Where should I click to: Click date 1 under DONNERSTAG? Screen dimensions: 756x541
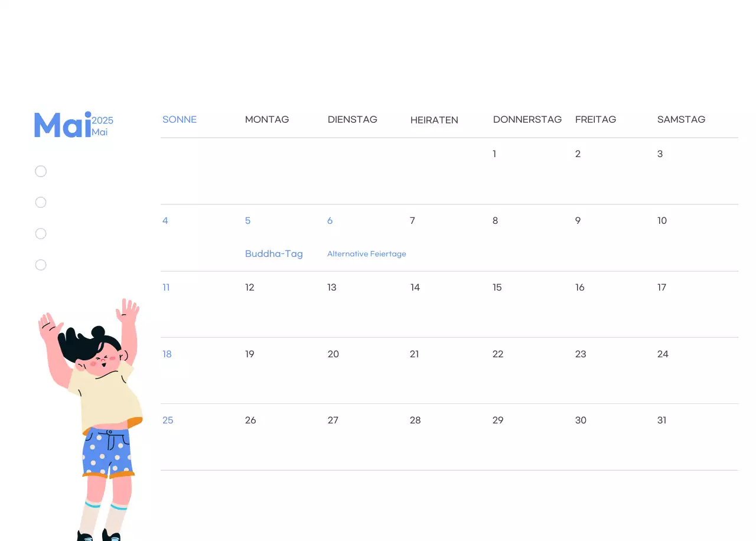click(x=494, y=154)
